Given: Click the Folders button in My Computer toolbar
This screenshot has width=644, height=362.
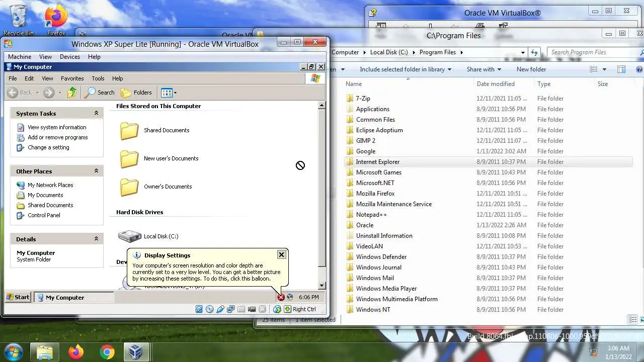Looking at the screenshot, I should point(136,93).
